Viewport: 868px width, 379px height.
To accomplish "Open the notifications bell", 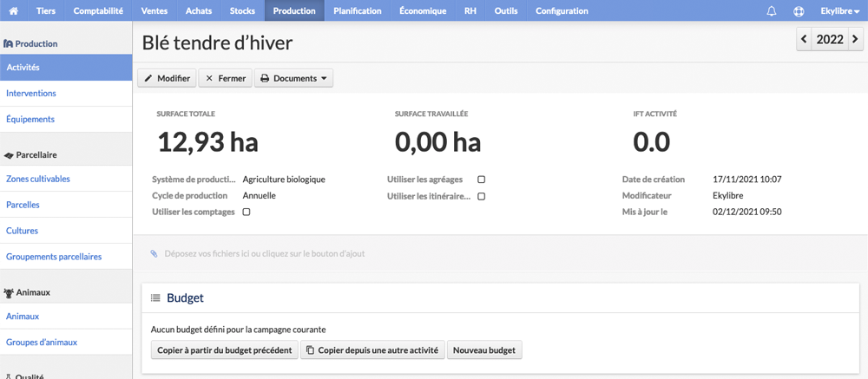I will click(x=771, y=10).
